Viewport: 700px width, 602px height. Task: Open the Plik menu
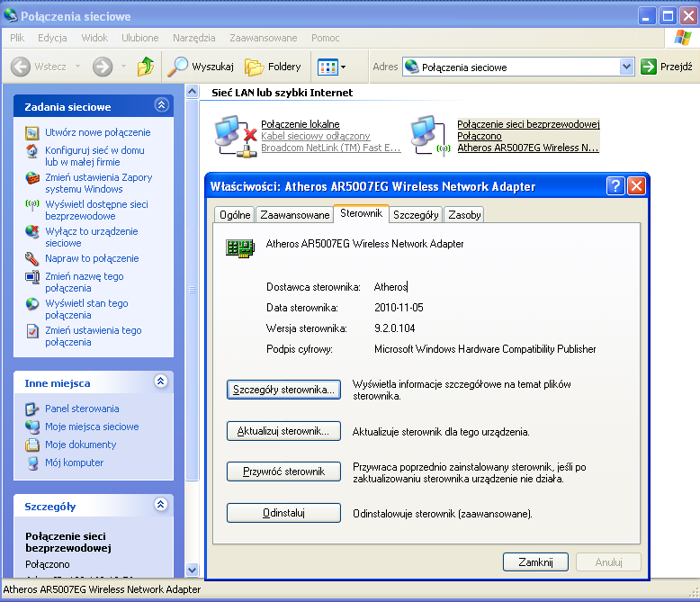(17, 38)
